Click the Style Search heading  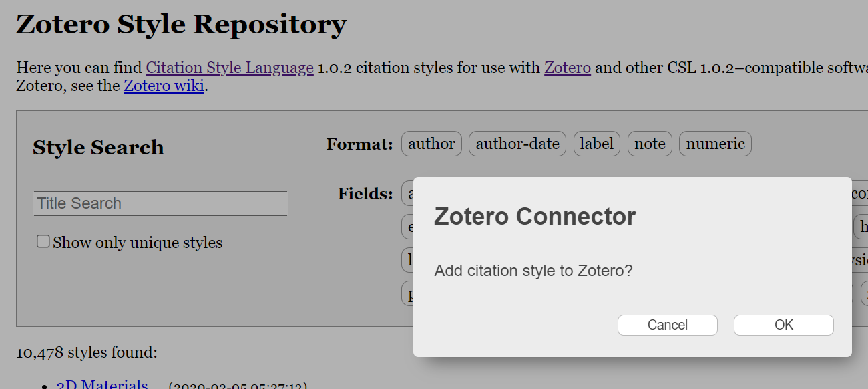point(98,147)
